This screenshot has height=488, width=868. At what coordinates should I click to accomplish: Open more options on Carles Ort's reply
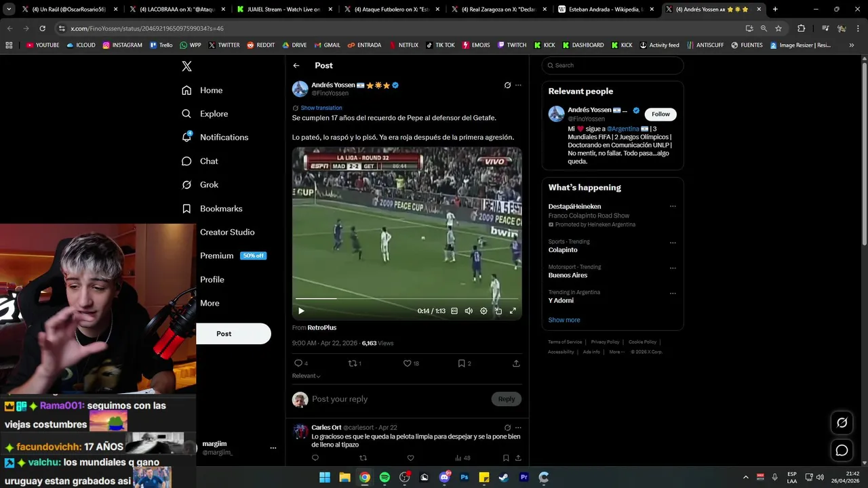pyautogui.click(x=518, y=428)
